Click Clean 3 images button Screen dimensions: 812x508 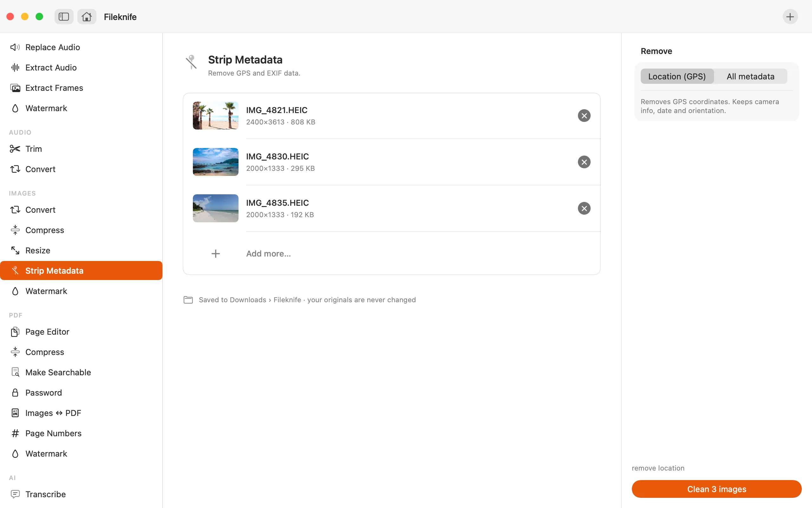(x=717, y=489)
